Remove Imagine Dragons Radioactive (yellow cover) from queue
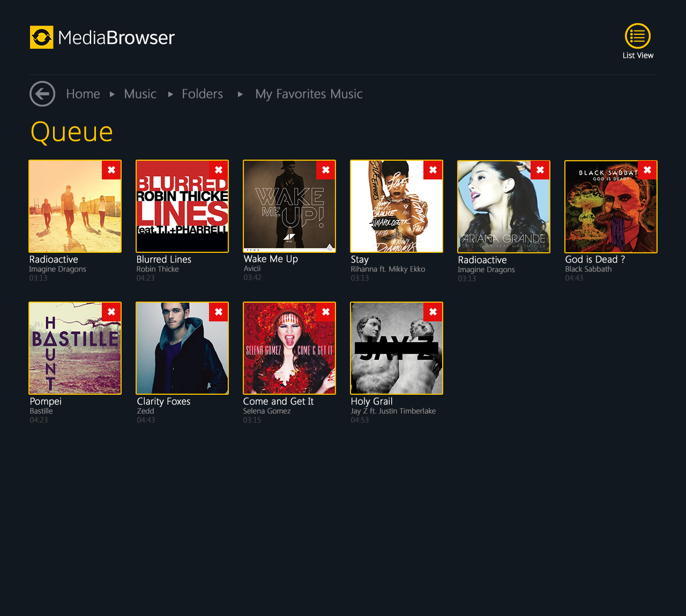 (111, 170)
